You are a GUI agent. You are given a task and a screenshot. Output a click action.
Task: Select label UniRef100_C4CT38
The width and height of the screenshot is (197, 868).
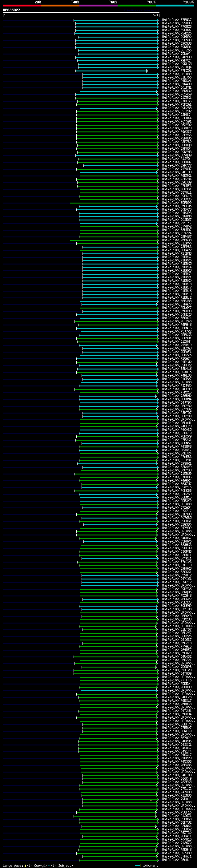tap(176, 172)
